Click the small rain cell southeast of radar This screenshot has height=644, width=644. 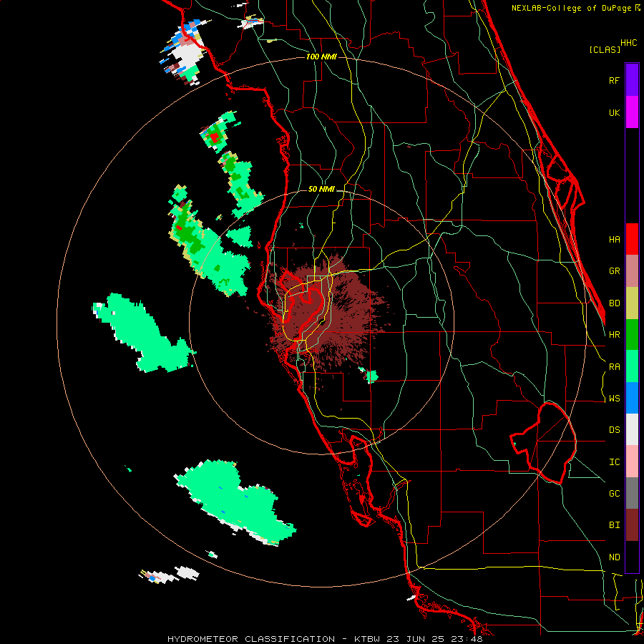point(371,376)
